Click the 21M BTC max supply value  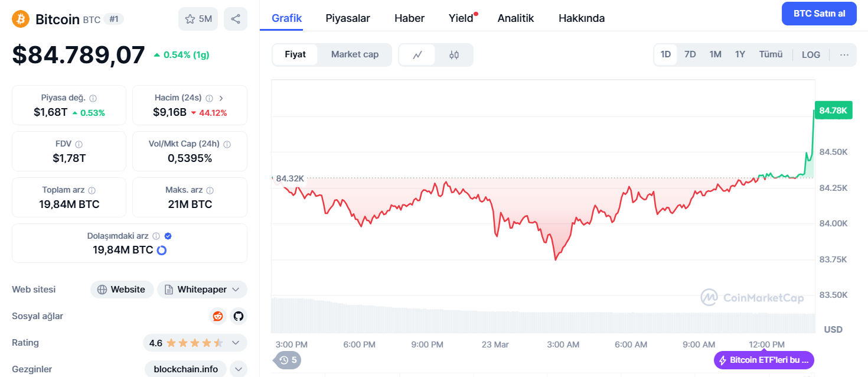tap(190, 204)
